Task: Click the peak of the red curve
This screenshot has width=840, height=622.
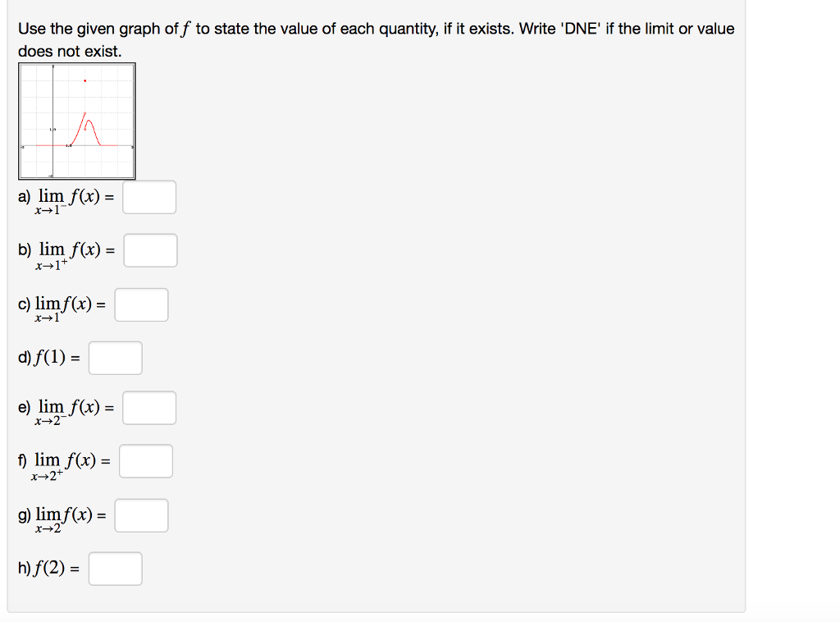Action: tap(89, 121)
